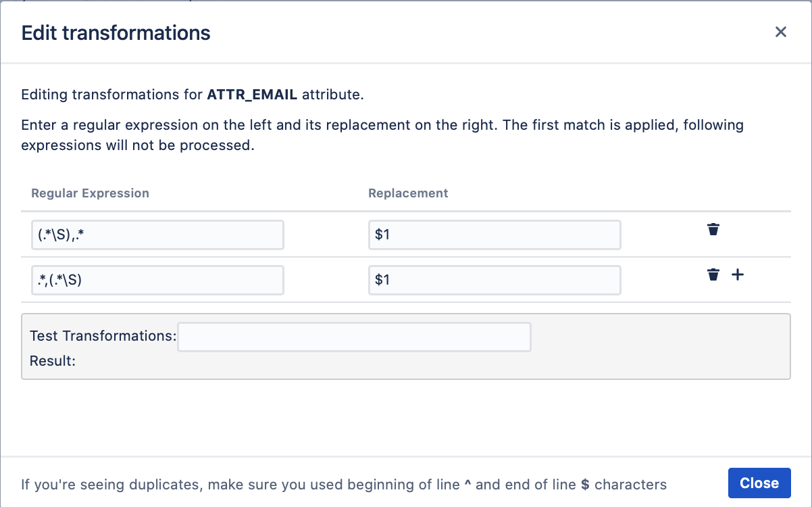Screen dimensions: 812x507
Task: Click the Edit transformations dialog title
Action: coord(116,32)
